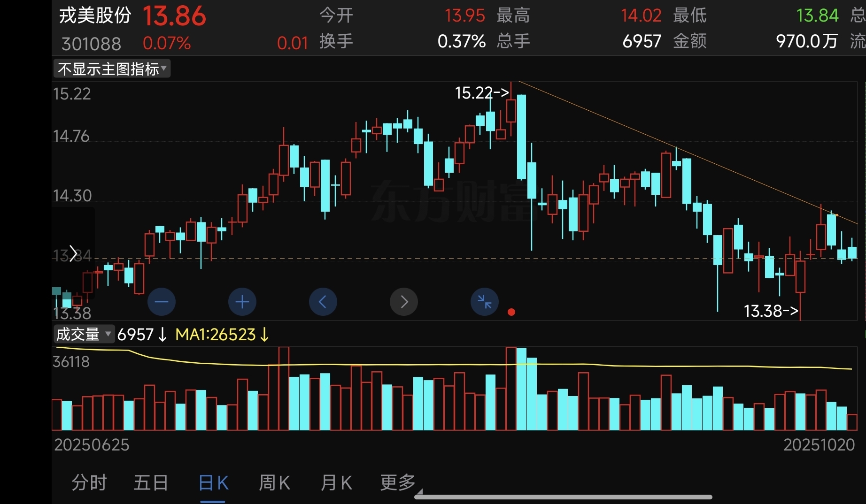
Task: Click the stock name 戎美股份
Action: pyautogui.click(x=95, y=15)
